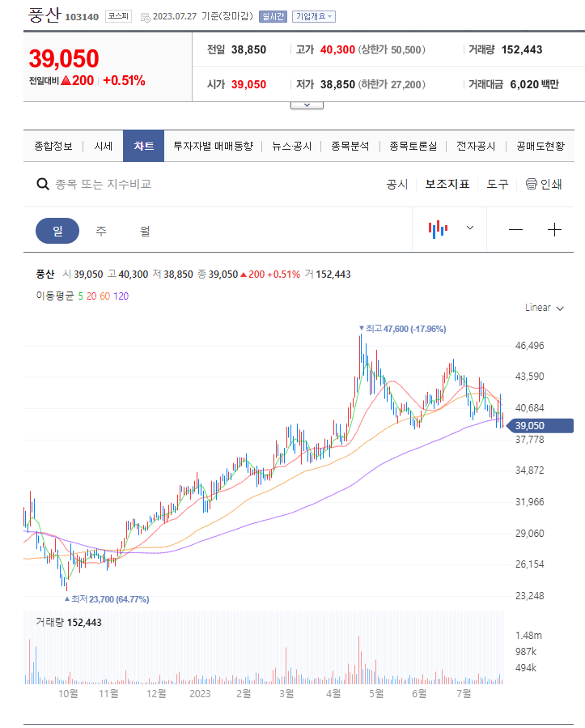Expand the quote details chevron
The image size is (585, 728).
coord(307,105)
